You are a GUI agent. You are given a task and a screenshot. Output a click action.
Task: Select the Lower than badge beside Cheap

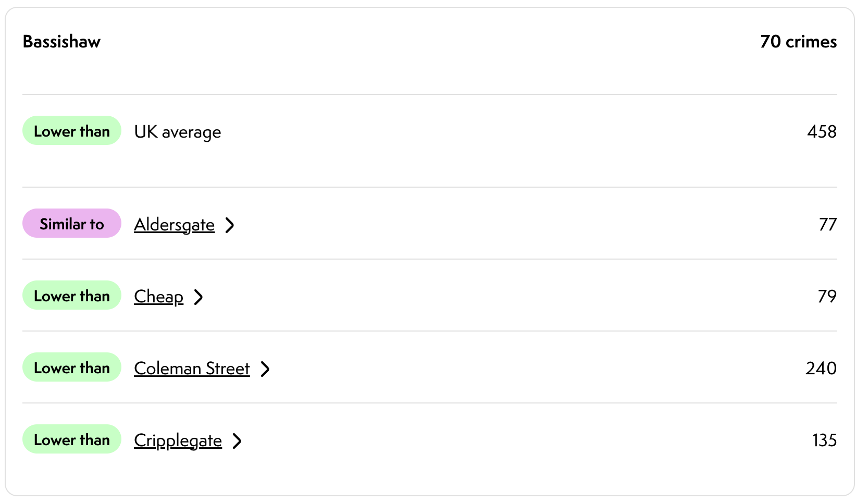(x=72, y=296)
